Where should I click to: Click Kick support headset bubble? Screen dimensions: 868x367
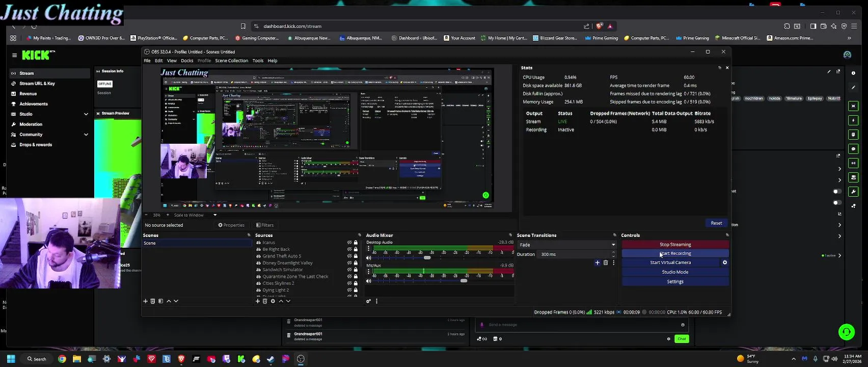pos(846,332)
